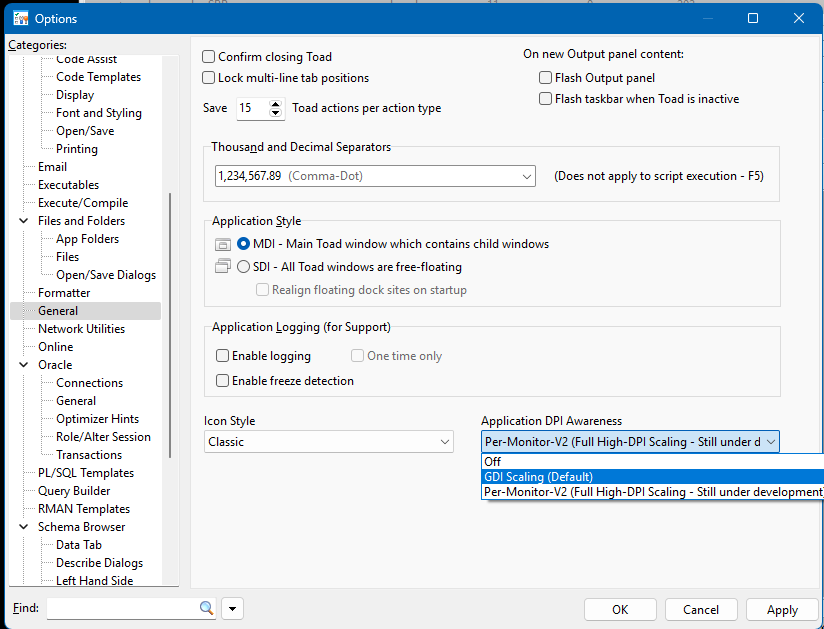Tick Lock multi-line tab positions
This screenshot has height=629, width=824.
click(209, 78)
